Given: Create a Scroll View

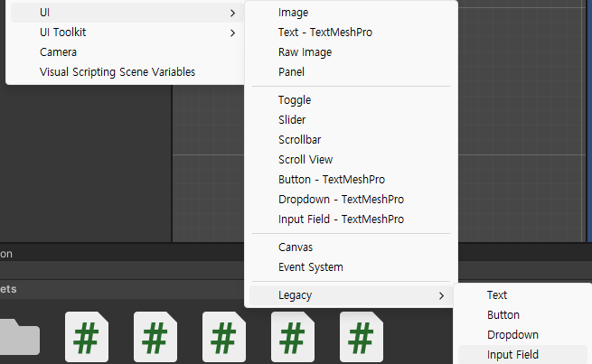Looking at the screenshot, I should (x=351, y=160).
